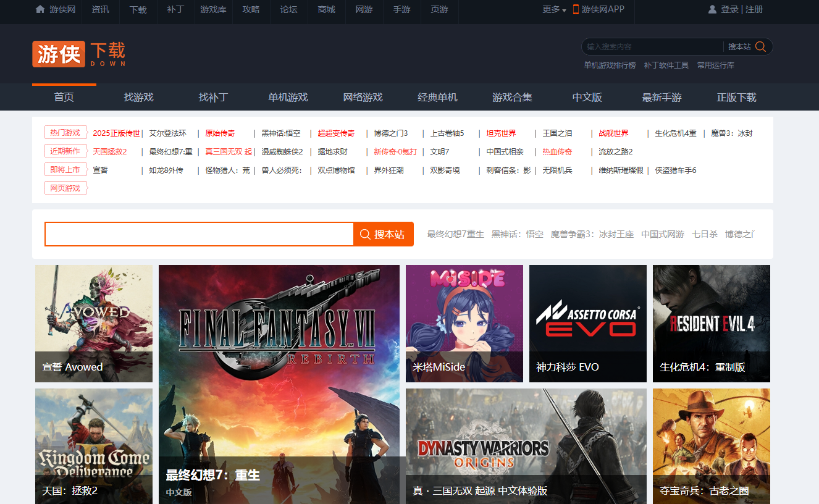Open the 原始传奇 link
819x504 pixels.
220,133
